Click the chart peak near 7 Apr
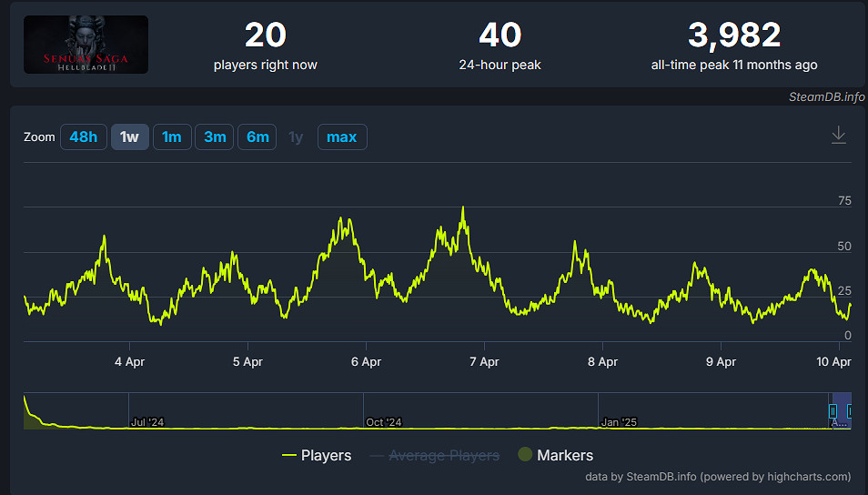 click(x=463, y=207)
